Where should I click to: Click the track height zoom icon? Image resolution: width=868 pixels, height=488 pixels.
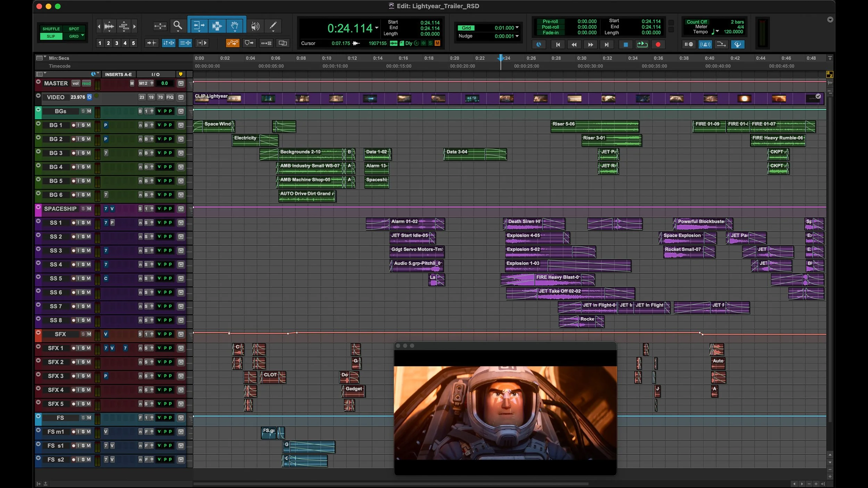point(124,26)
